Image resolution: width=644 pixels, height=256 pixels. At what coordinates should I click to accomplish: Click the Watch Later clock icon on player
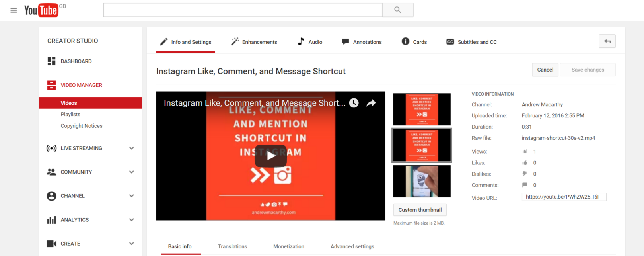[354, 103]
